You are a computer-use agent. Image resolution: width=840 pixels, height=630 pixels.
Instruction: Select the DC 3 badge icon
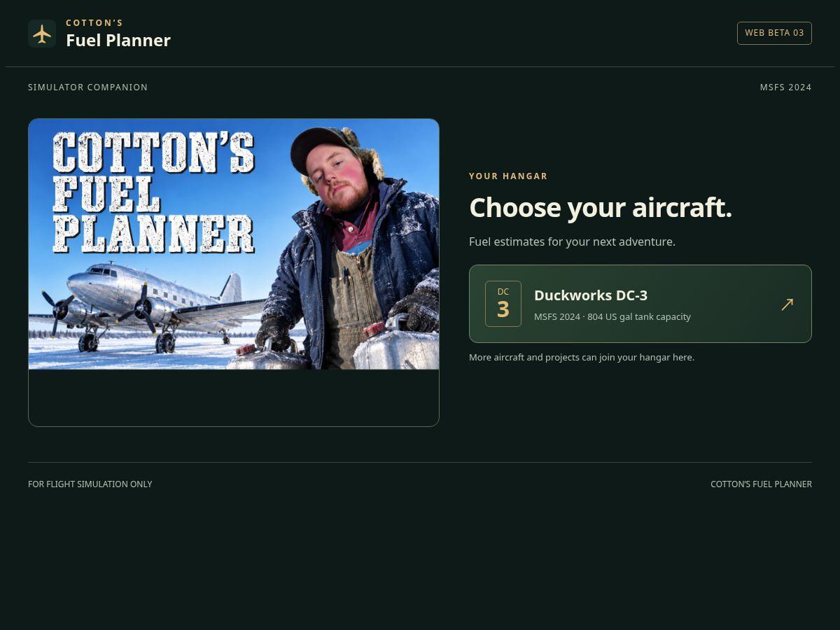[503, 304]
